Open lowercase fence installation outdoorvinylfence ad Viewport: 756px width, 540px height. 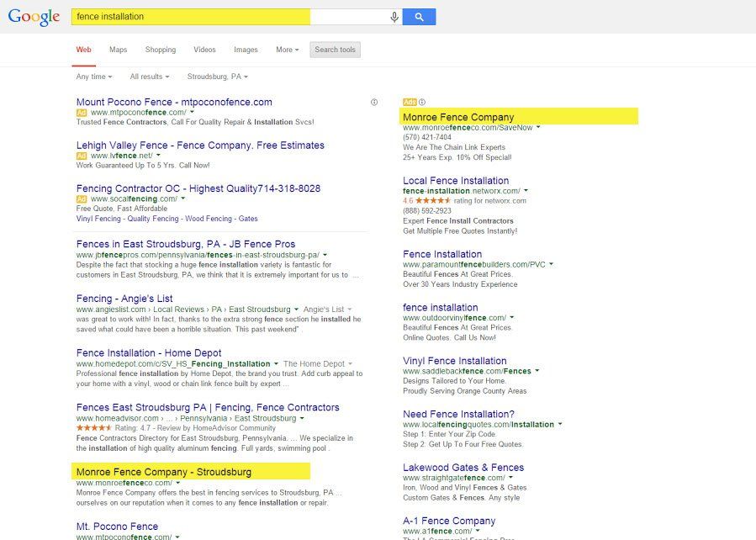(441, 308)
